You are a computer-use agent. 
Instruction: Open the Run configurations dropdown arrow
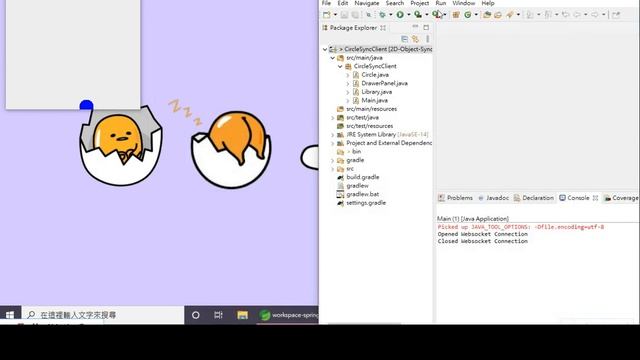[x=409, y=15]
